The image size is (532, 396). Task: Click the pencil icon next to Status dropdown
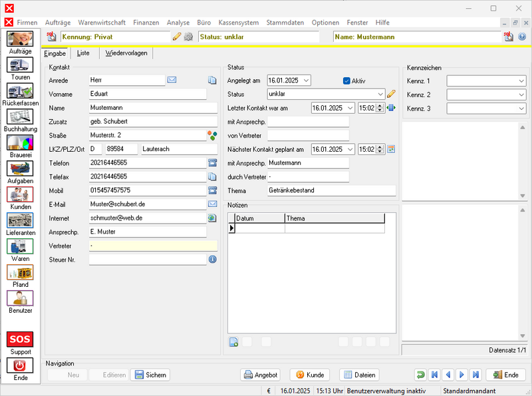point(391,94)
